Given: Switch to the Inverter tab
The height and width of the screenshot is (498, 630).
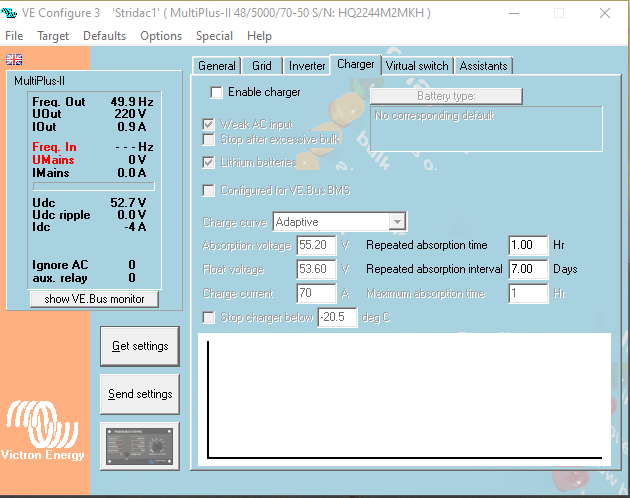Looking at the screenshot, I should click(307, 66).
